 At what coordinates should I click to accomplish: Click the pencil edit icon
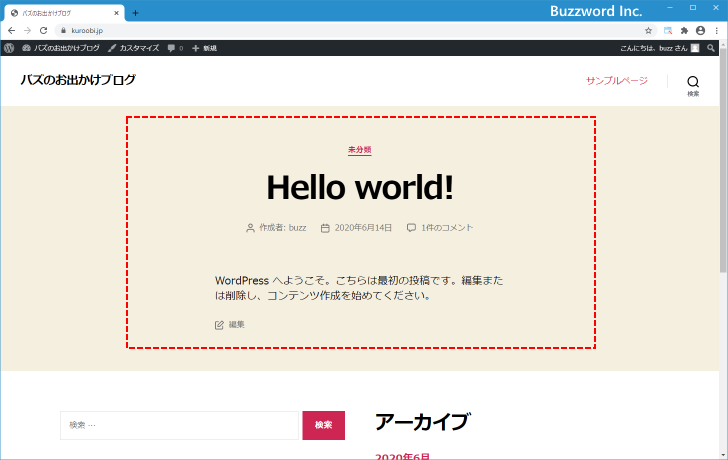coord(219,325)
